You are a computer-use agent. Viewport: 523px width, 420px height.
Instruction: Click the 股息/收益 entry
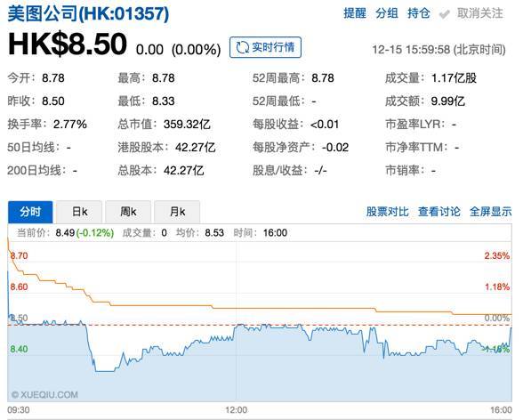(x=290, y=171)
